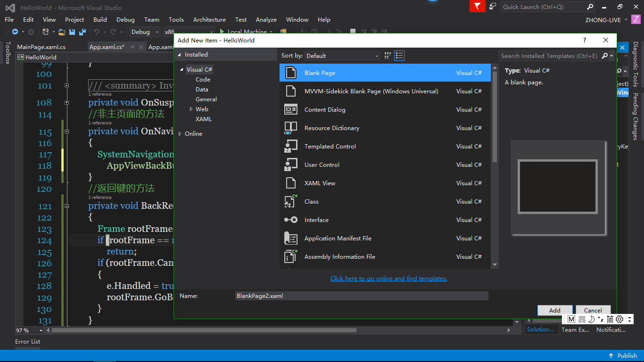644x362 pixels.
Task: Open the input method settings gear
Action: click(619, 319)
